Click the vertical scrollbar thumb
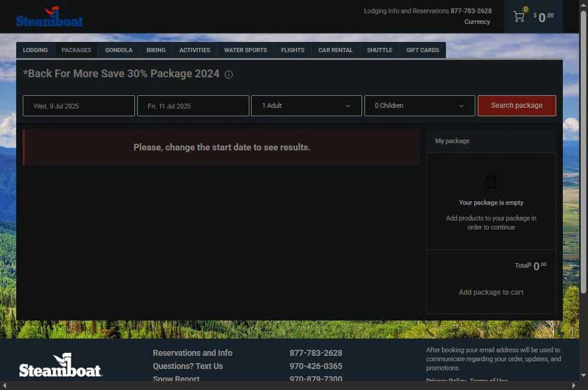This screenshot has width=588, height=390. coord(583,152)
